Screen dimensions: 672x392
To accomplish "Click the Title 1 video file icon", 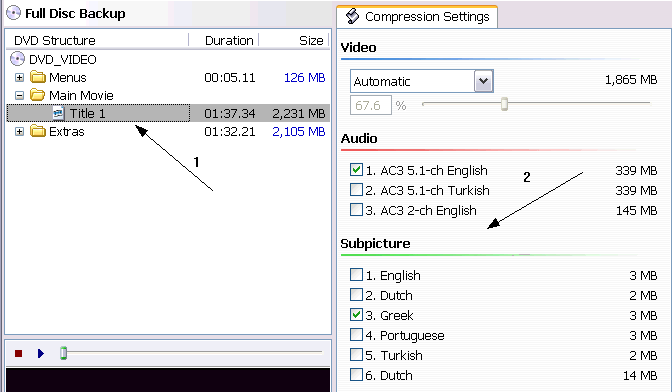I will pos(58,114).
